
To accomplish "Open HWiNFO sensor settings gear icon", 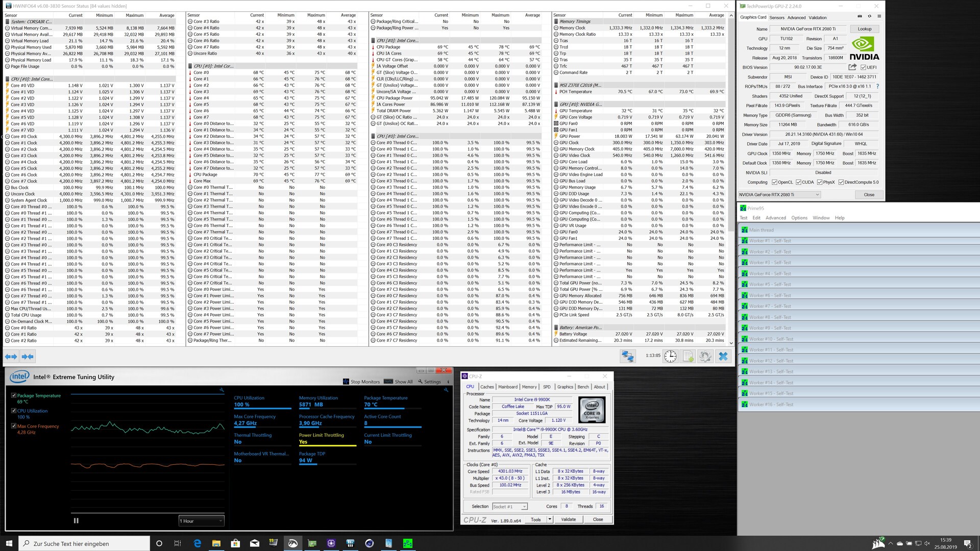I will point(705,357).
